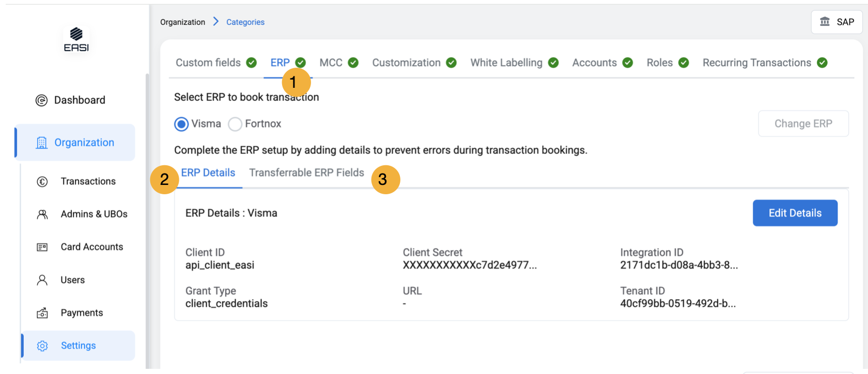Click the Card Accounts card icon
This screenshot has height=374, width=868.
click(42, 247)
